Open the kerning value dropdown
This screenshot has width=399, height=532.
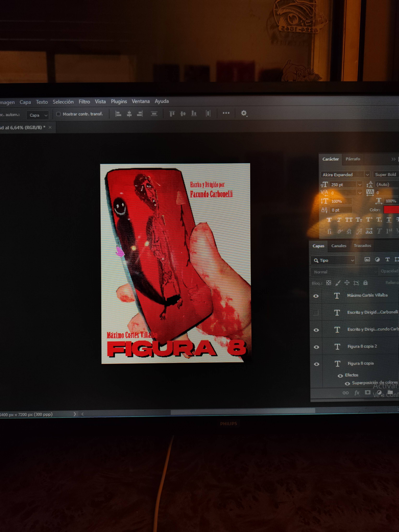click(x=360, y=193)
